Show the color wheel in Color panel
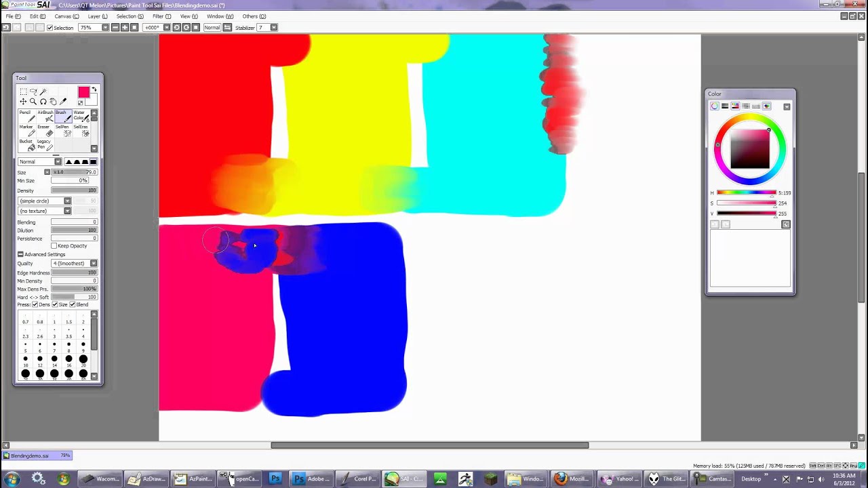This screenshot has height=488, width=868. pyautogui.click(x=714, y=106)
